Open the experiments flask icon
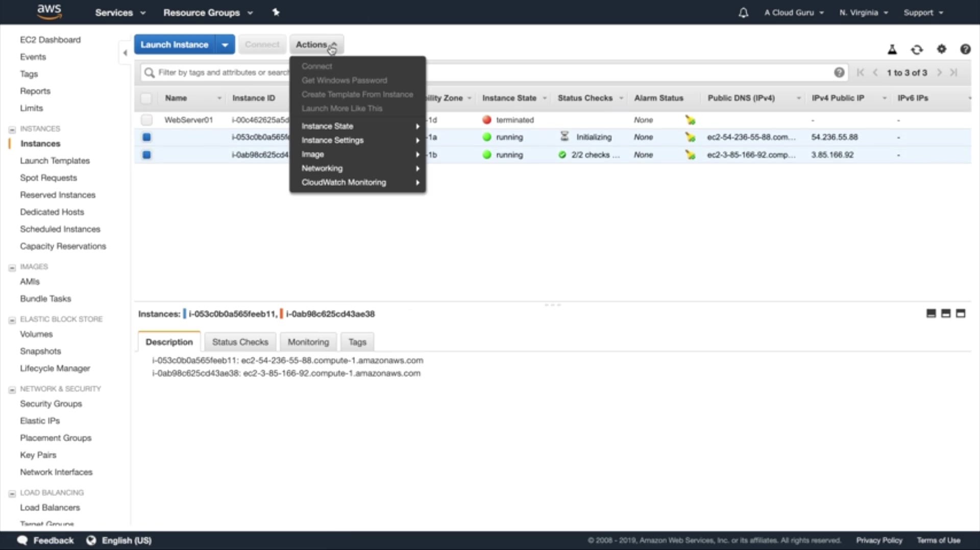The image size is (980, 550). [892, 49]
